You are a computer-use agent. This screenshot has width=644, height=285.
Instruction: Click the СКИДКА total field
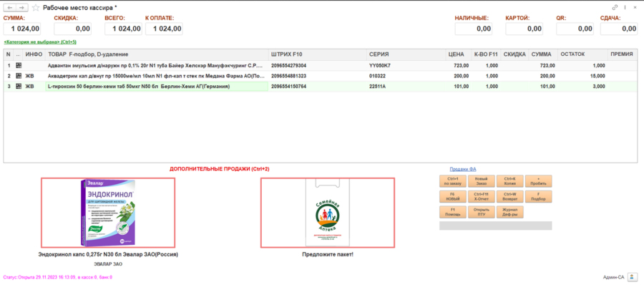[73, 29]
